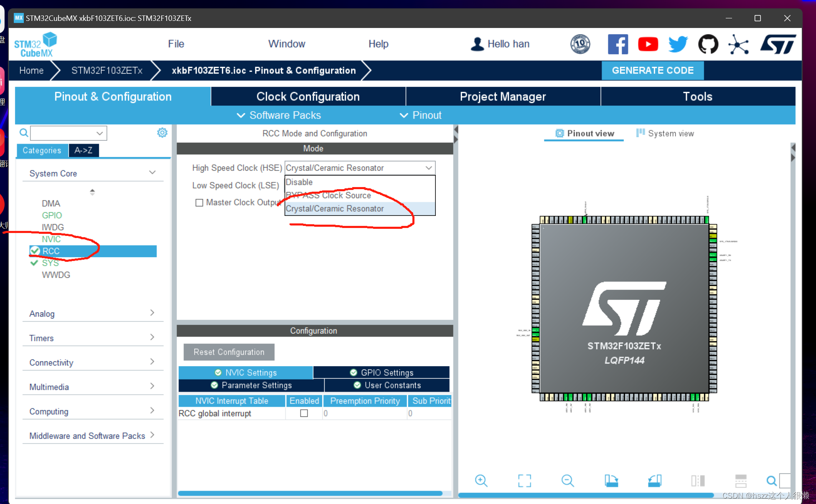Screen dimensions: 816x504
Task: Click the vertical split view icon
Action: click(x=698, y=481)
